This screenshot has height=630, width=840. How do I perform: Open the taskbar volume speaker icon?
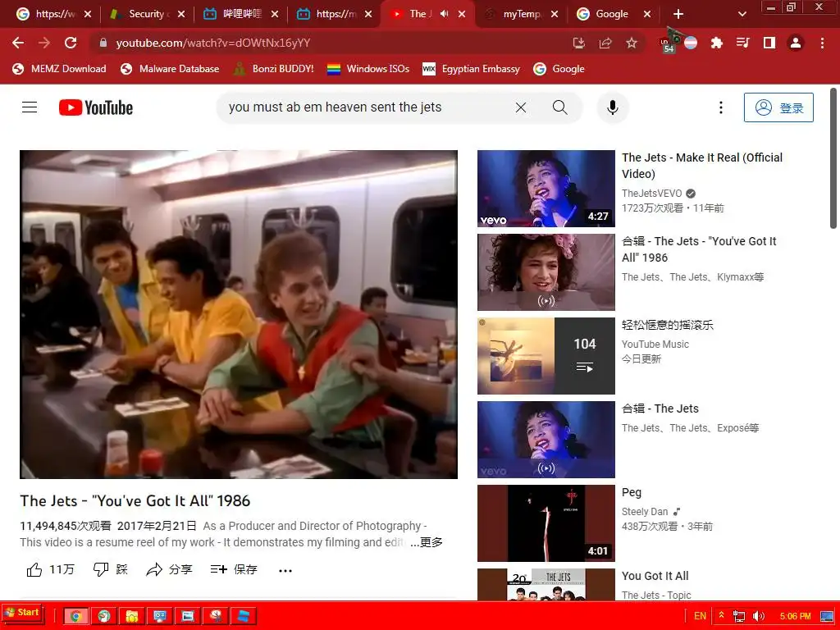point(759,616)
